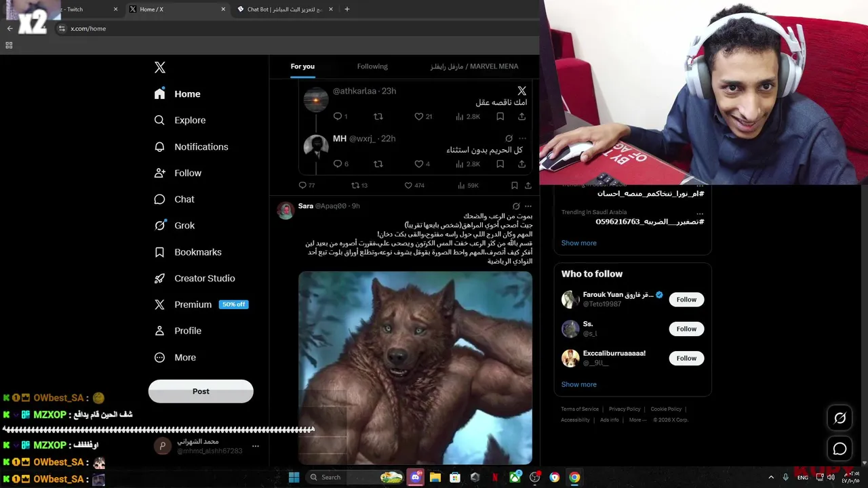Open the floating chat messages button

point(840,449)
